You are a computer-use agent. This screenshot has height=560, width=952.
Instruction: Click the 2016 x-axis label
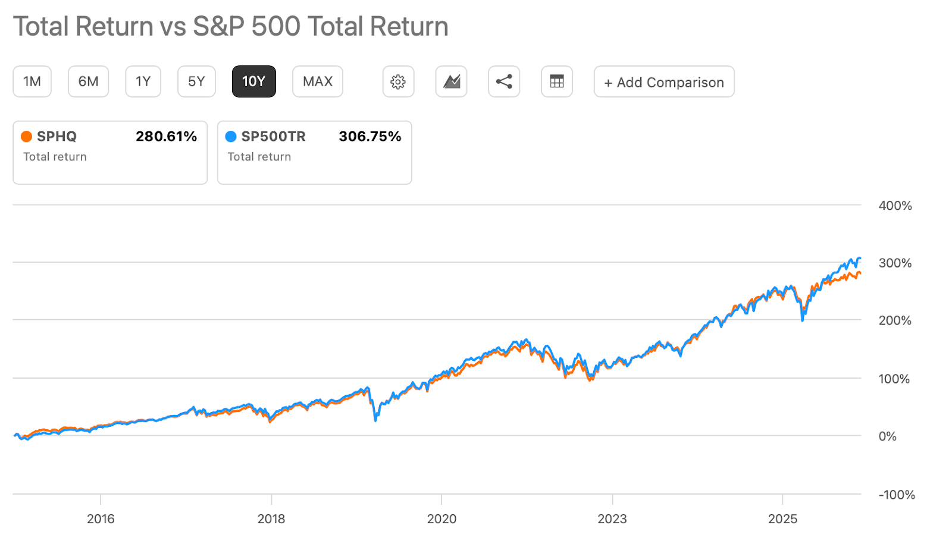101,519
